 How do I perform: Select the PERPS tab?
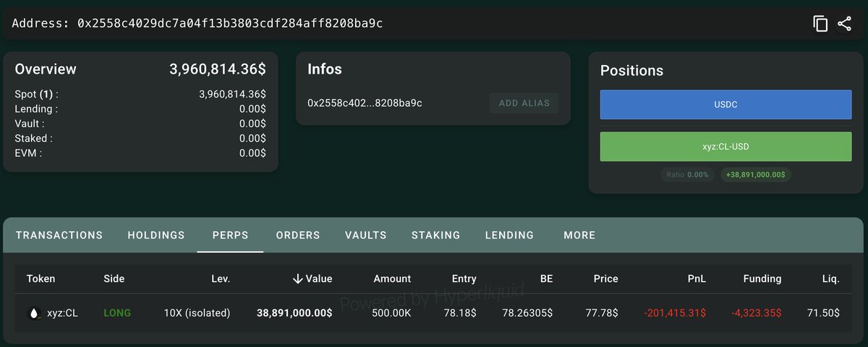pyautogui.click(x=230, y=235)
